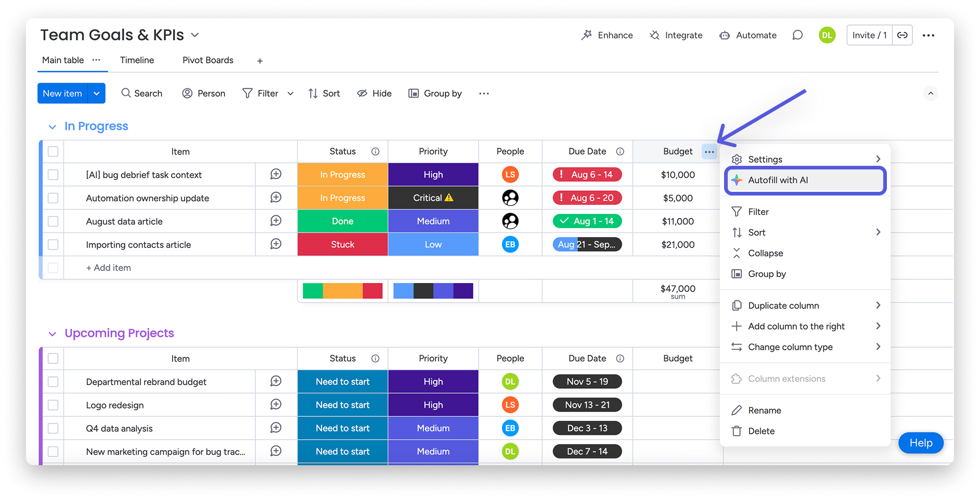The image size is (980, 499).
Task: Open the Integrate icon in the header
Action: [x=653, y=35]
